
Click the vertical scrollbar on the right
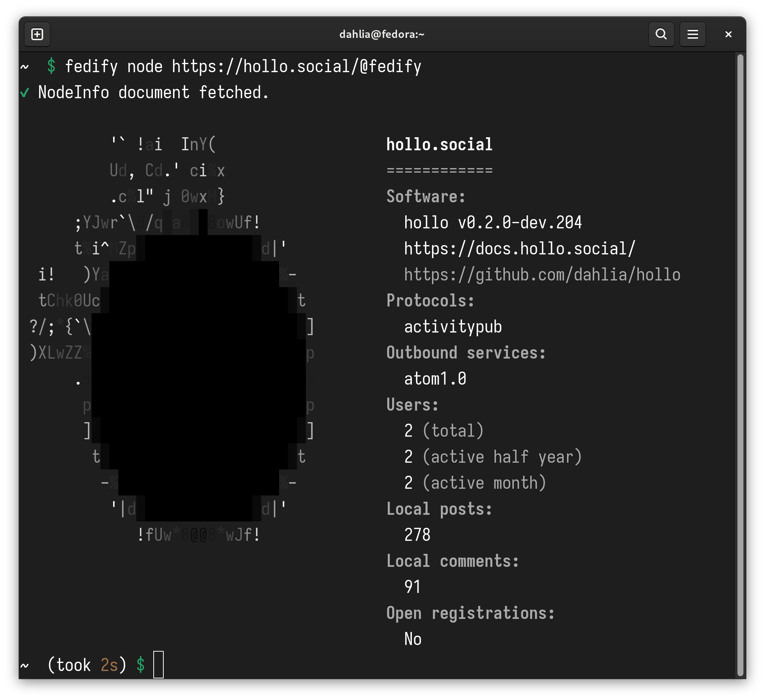tap(740, 364)
